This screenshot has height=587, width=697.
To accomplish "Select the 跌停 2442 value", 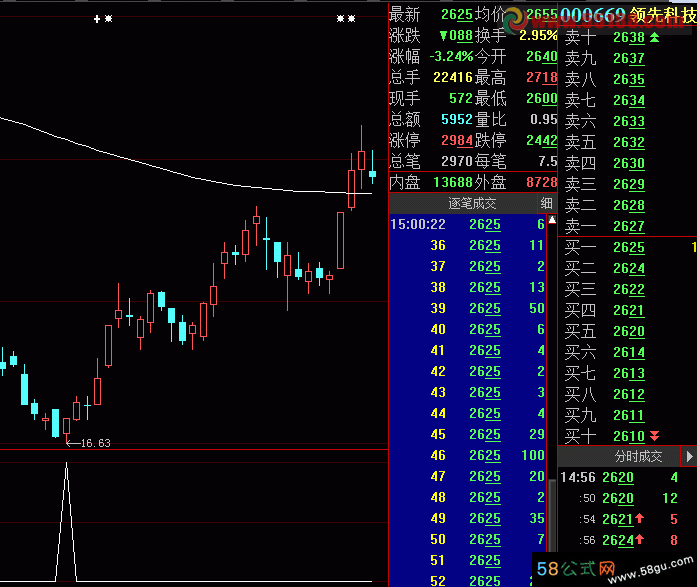I will pyautogui.click(x=541, y=140).
